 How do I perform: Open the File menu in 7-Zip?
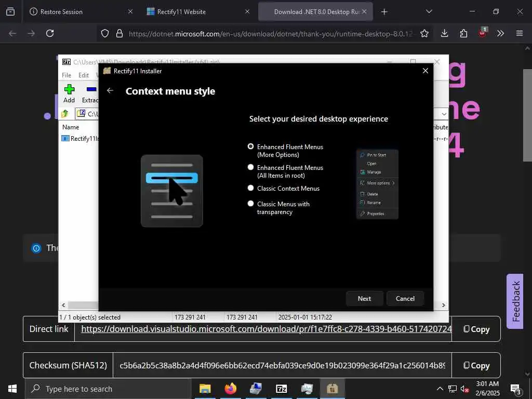66,75
